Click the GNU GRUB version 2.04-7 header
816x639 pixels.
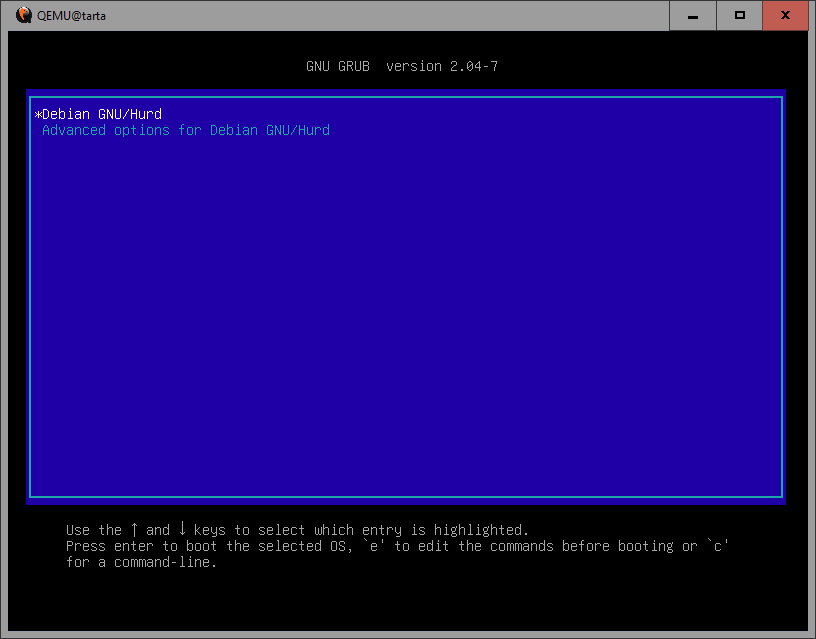[x=402, y=66]
